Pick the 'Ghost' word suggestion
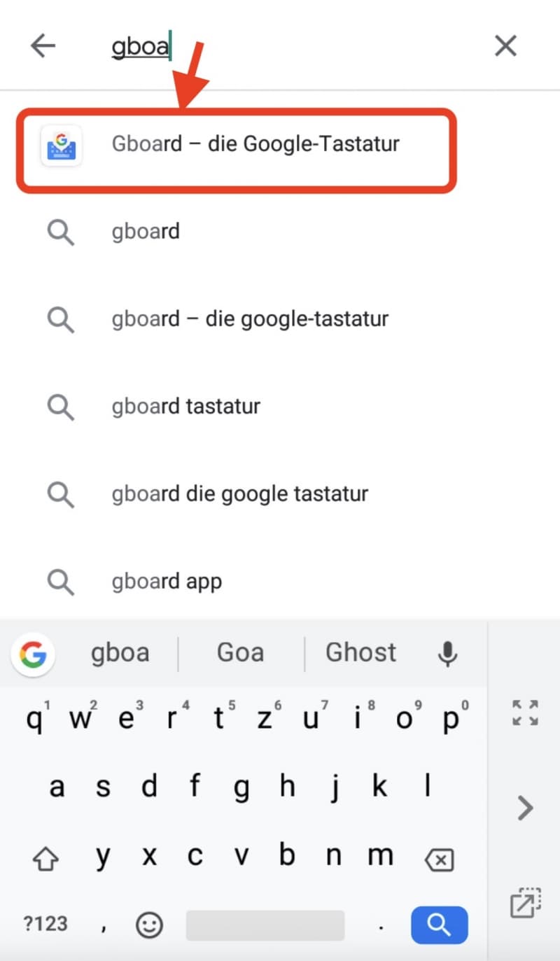This screenshot has height=961, width=560. 361,652
